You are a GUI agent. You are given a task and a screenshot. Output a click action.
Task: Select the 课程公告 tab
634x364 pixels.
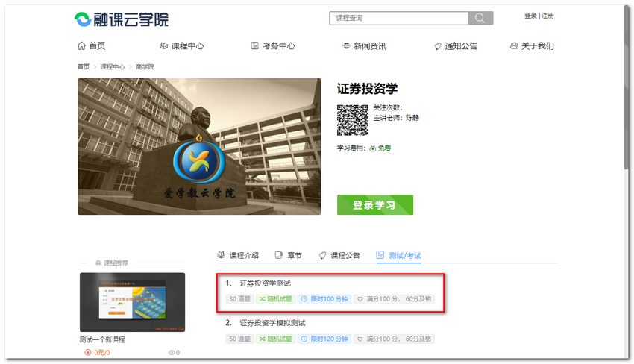(339, 255)
